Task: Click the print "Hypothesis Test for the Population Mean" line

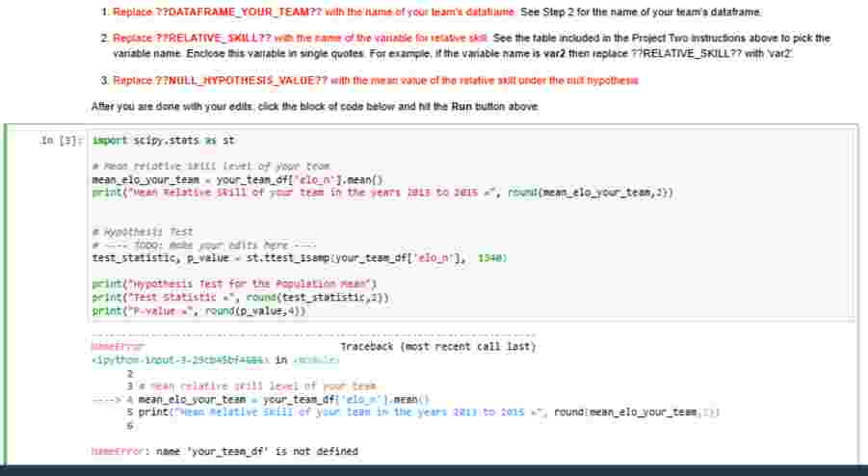Action: (234, 284)
